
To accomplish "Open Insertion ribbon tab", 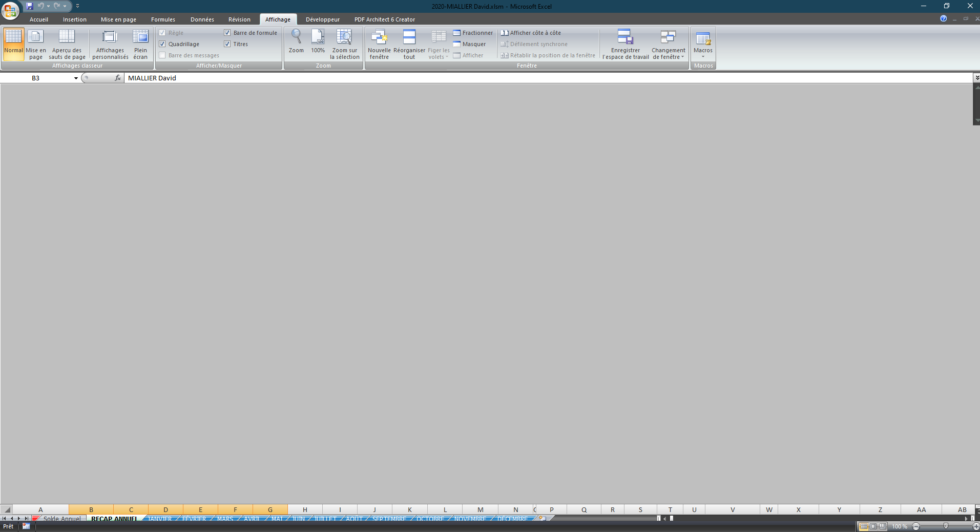I will coord(75,19).
